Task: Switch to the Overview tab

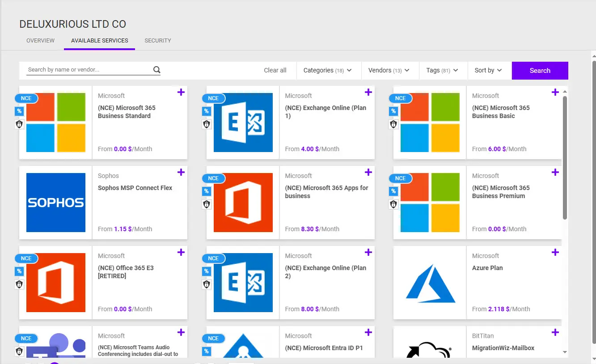Action: 40,40
